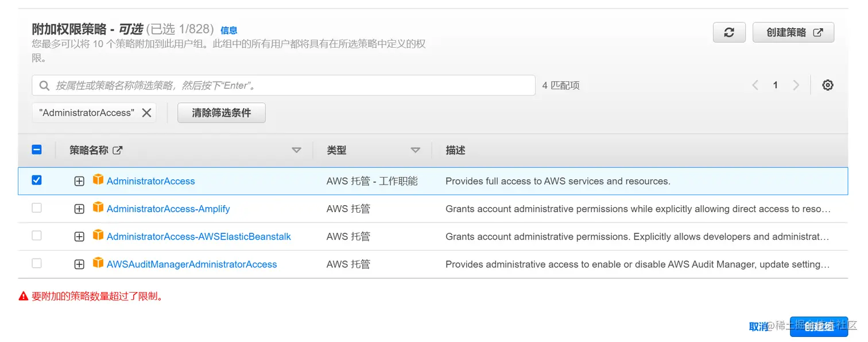Click the 创建策略 button
Viewport: 868px width, 342px height.
[x=793, y=33]
